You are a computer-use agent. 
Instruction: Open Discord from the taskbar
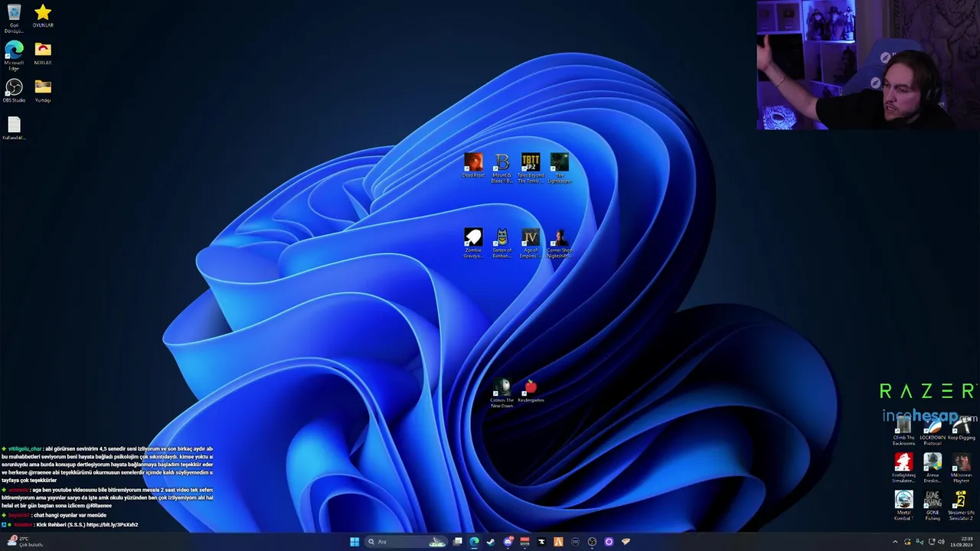(x=508, y=542)
